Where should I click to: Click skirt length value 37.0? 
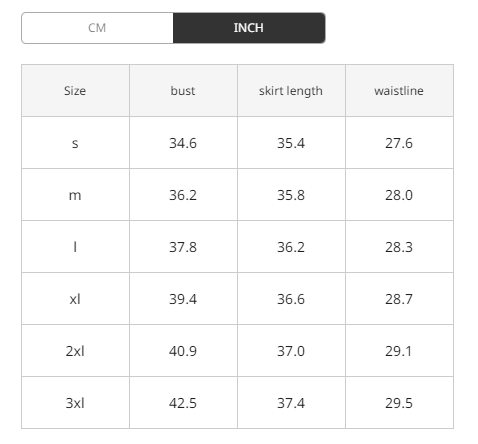tap(291, 351)
